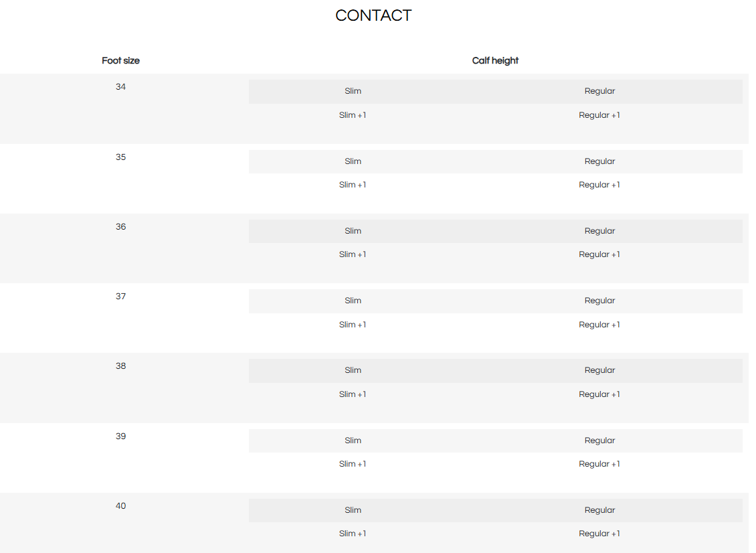The height and width of the screenshot is (553, 756).
Task: Choose Slim for foot size 38
Action: point(353,370)
